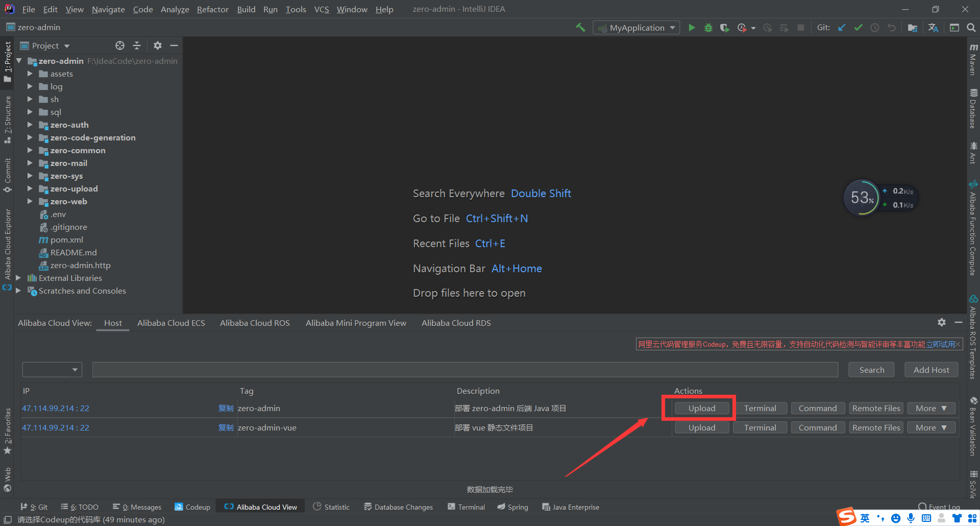Open Project panel settings gear
The image size is (980, 526).
[x=158, y=45]
